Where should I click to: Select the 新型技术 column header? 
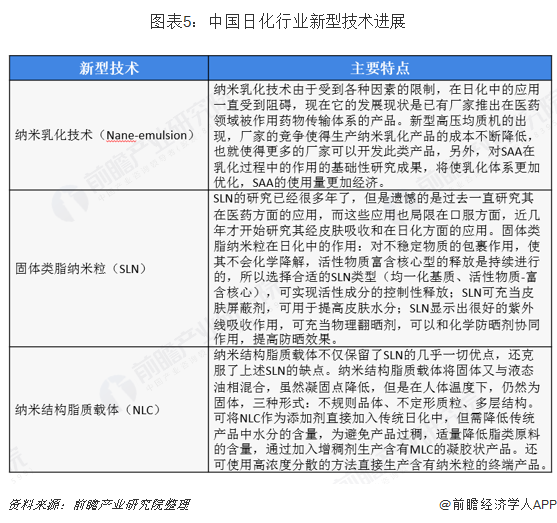pyautogui.click(x=109, y=68)
